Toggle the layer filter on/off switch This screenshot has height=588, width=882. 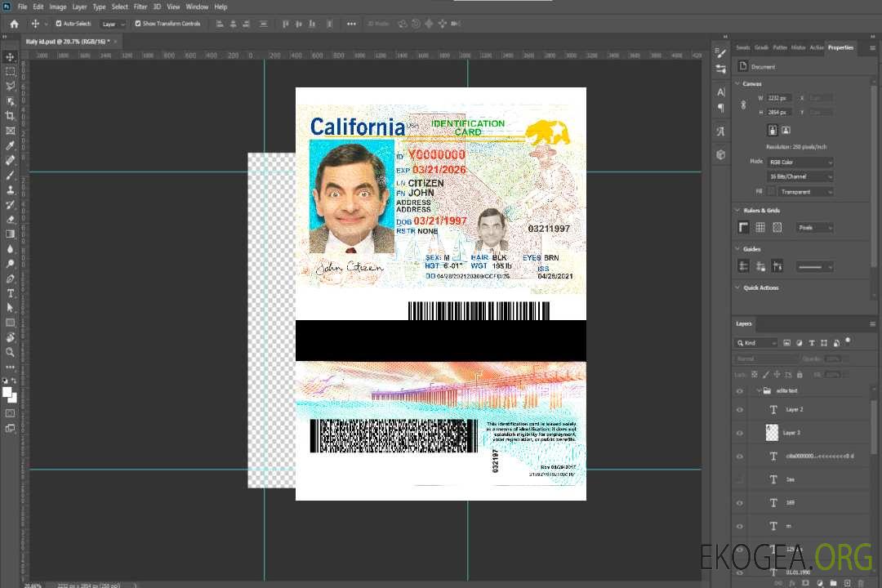tap(848, 341)
